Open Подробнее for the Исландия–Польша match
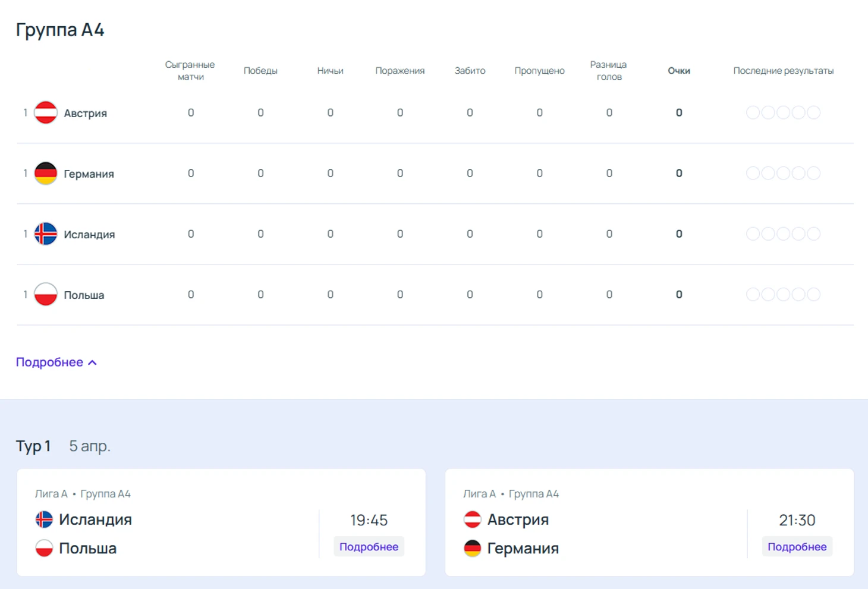Viewport: 868px width, 589px height. pyautogui.click(x=369, y=547)
